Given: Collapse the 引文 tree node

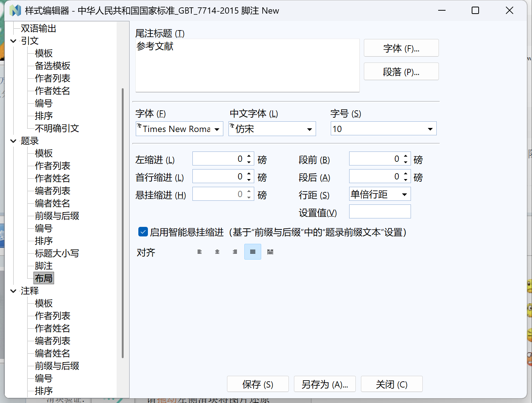Looking at the screenshot, I should point(13,41).
